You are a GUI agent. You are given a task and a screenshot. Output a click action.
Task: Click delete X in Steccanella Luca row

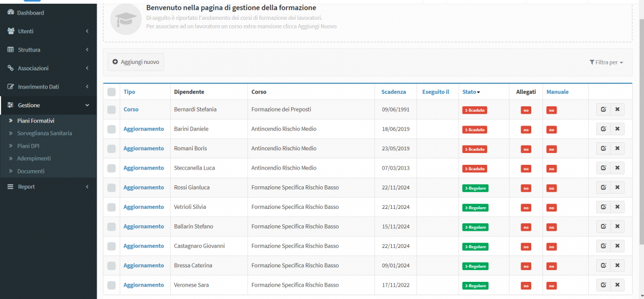[x=617, y=168]
